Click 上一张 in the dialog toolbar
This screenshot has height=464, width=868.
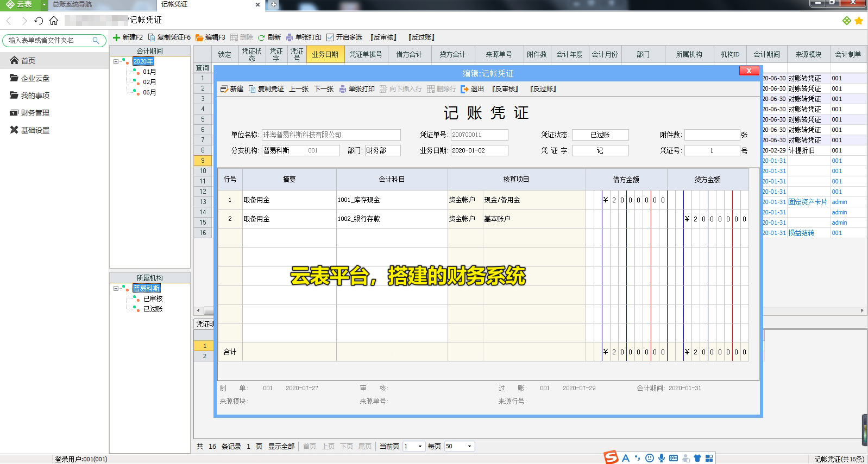(299, 89)
